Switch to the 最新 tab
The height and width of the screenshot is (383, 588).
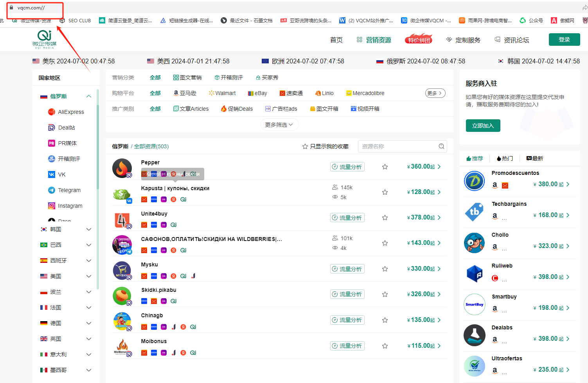535,158
